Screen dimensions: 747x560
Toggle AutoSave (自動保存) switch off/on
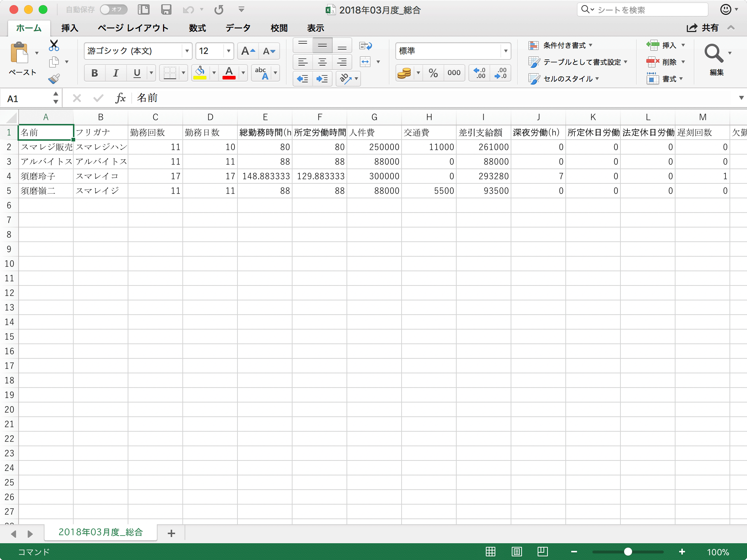[113, 9]
